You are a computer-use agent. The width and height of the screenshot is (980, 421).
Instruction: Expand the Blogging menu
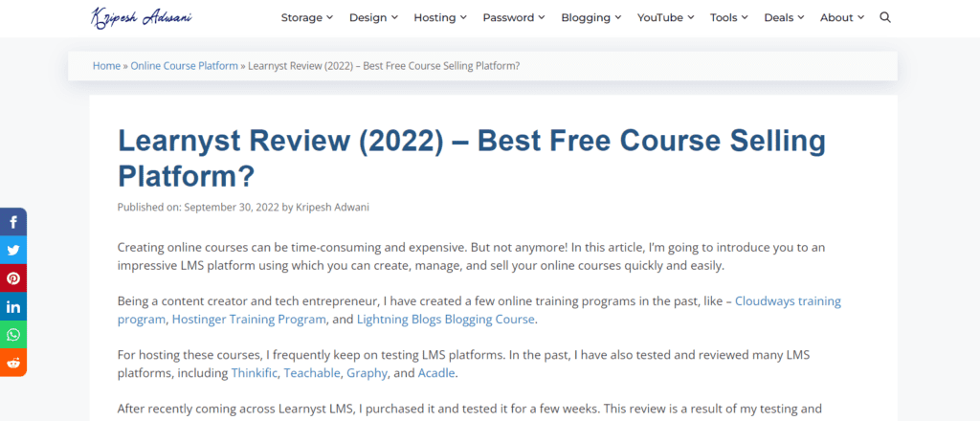pyautogui.click(x=590, y=17)
